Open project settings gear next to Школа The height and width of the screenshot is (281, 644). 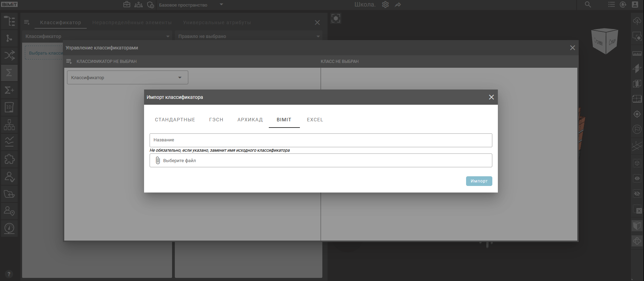coord(385,4)
